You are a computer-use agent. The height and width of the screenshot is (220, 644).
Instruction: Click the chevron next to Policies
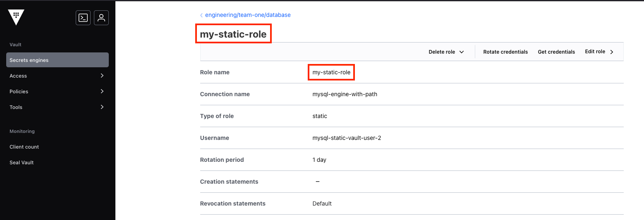tap(102, 91)
